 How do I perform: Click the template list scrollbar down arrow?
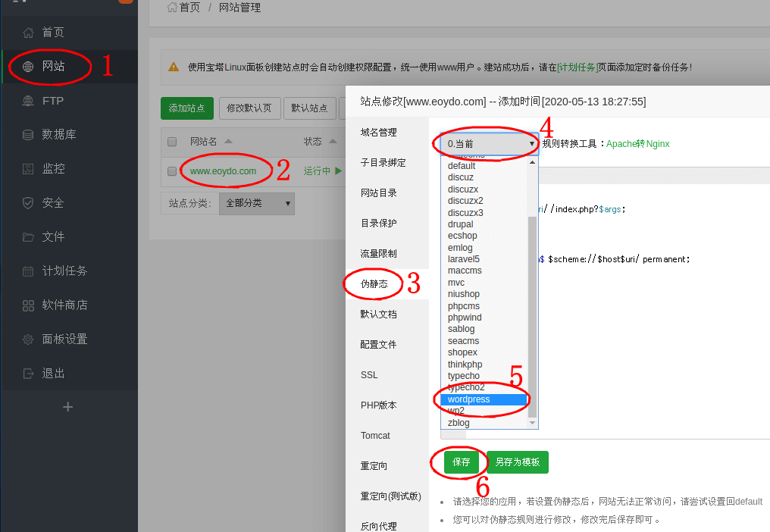(x=532, y=423)
